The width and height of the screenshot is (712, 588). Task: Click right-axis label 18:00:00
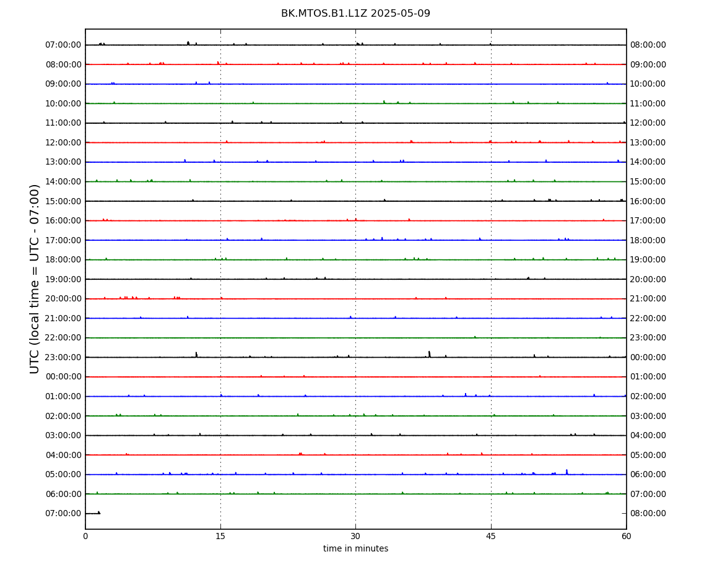pyautogui.click(x=648, y=240)
